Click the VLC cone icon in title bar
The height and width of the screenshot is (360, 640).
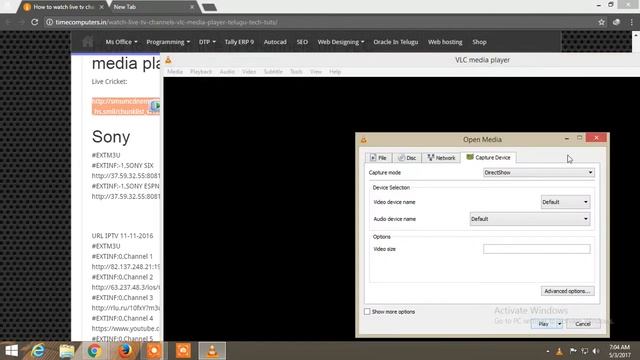[168, 60]
